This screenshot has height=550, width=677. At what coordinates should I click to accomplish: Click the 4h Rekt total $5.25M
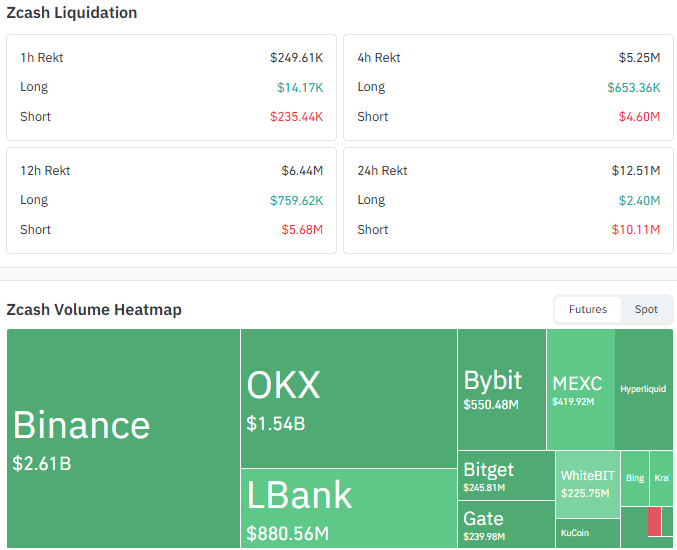pyautogui.click(x=639, y=57)
